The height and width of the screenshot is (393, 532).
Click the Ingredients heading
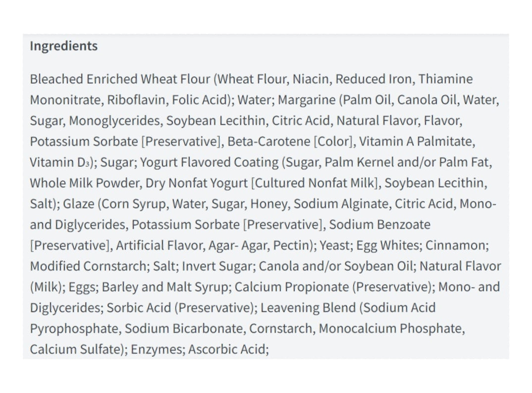point(63,46)
